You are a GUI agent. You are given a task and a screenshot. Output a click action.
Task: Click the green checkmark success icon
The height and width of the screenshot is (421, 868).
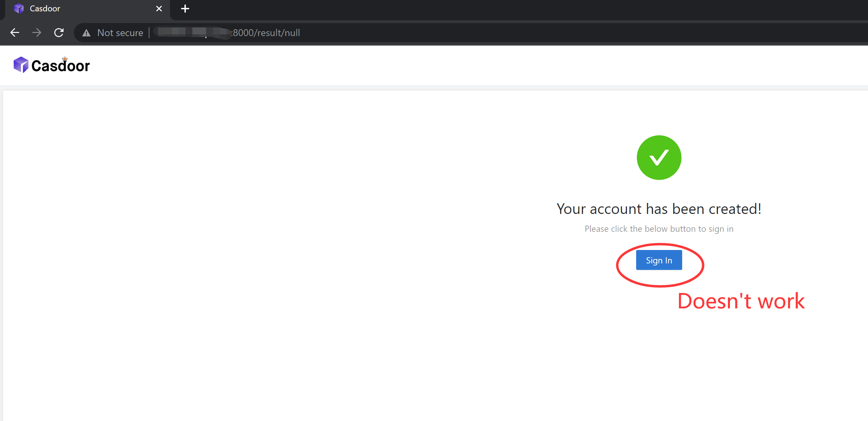tap(658, 157)
